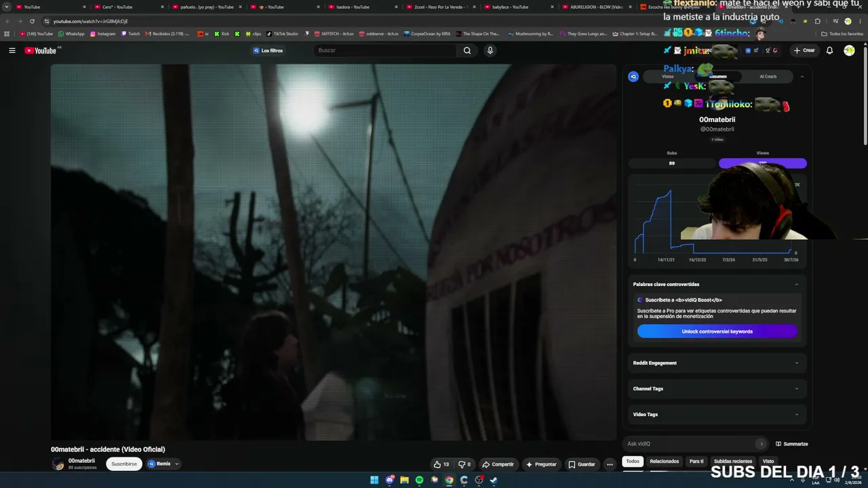Click the Chrome address bar URL
Viewport: 868px width, 488px height.
coord(91,21)
